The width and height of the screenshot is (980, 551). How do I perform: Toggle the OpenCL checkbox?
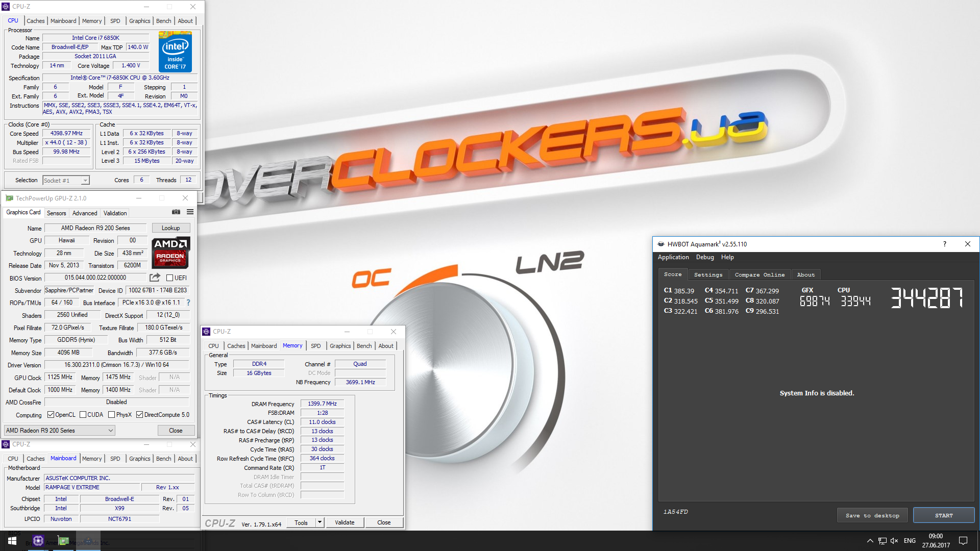pyautogui.click(x=51, y=415)
